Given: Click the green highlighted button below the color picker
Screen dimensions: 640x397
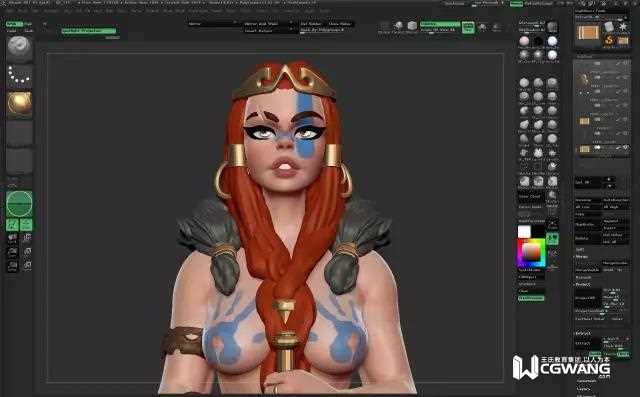Looking at the screenshot, I should [531, 298].
